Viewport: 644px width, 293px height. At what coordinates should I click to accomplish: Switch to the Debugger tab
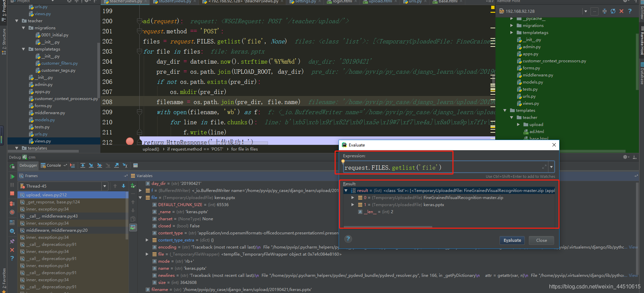[28, 165]
